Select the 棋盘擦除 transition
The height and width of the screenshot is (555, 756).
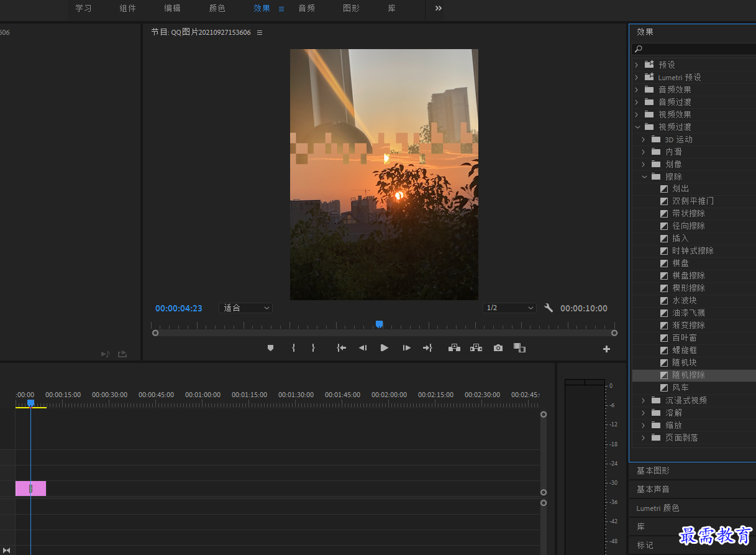(x=688, y=276)
